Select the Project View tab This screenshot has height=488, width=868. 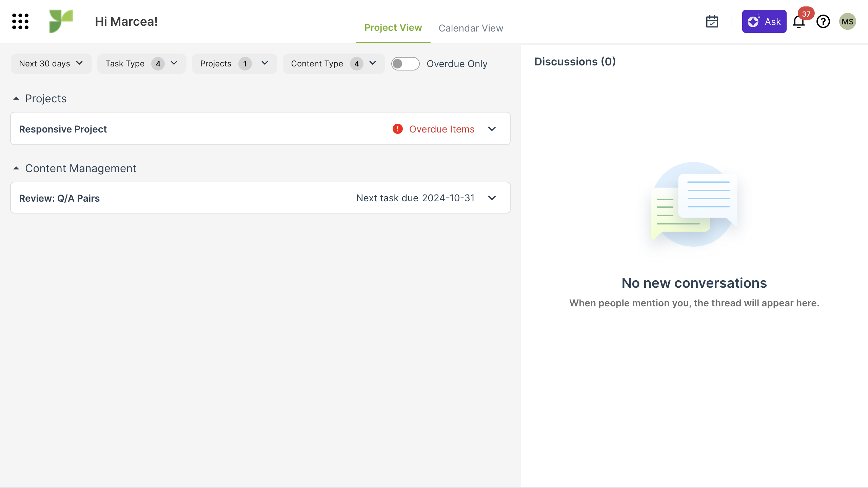[393, 28]
